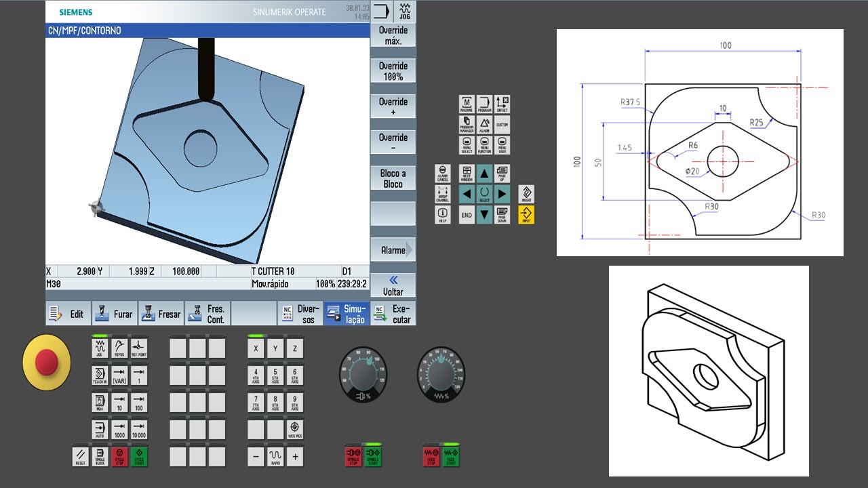The image size is (868, 488).
Task: Switch to the Simulação softkey
Action: coord(347,314)
